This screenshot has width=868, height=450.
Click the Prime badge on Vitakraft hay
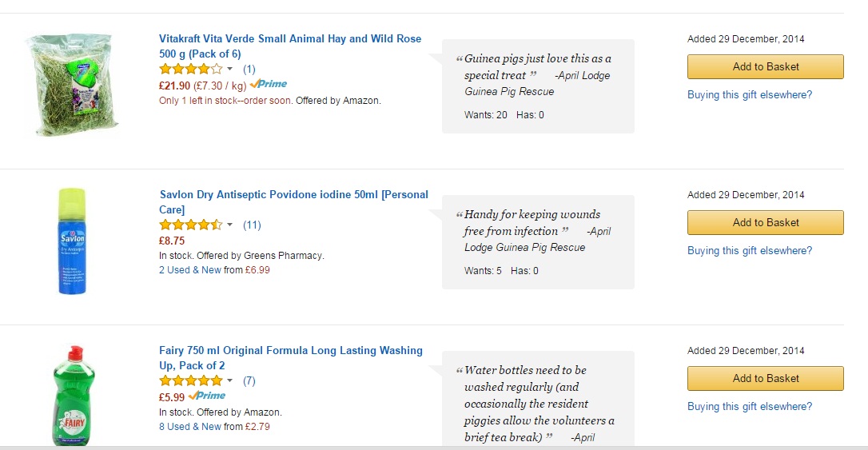click(269, 85)
